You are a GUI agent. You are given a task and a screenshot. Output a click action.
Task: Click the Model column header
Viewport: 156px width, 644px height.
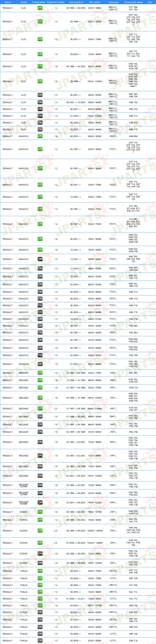click(24, 2)
